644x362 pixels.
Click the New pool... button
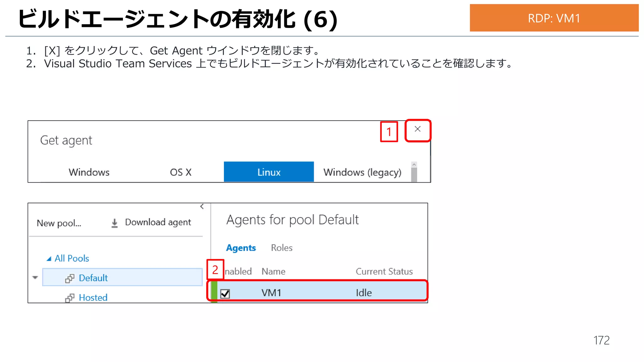click(59, 223)
